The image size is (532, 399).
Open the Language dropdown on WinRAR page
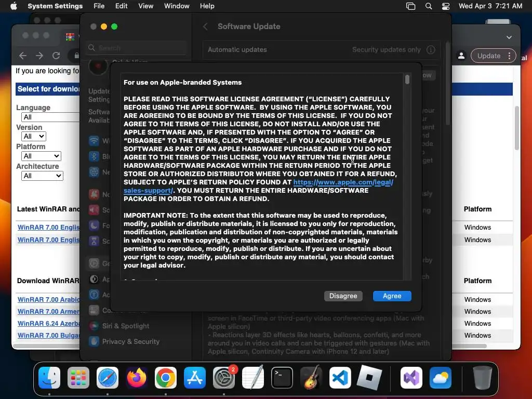50,117
